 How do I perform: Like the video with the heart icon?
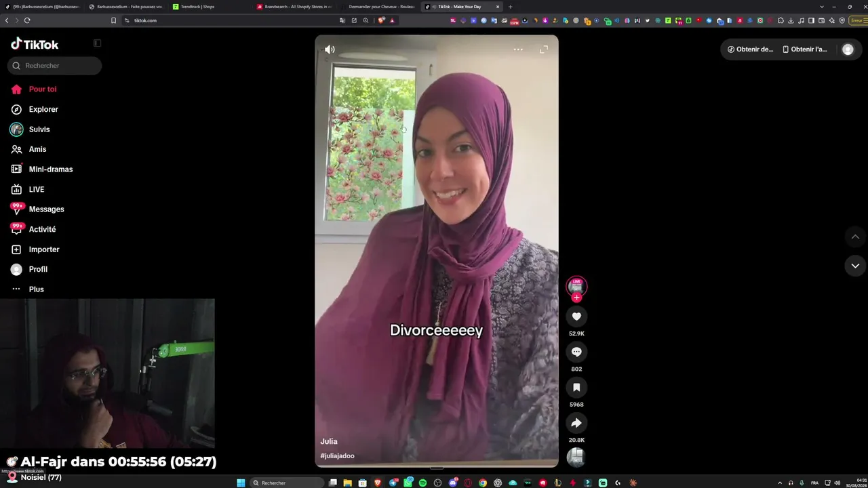click(x=576, y=317)
